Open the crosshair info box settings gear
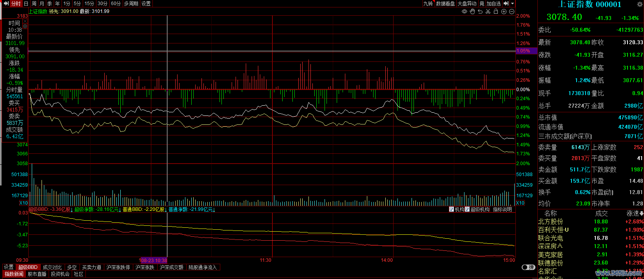This screenshot has width=644, height=279. click(25, 26)
